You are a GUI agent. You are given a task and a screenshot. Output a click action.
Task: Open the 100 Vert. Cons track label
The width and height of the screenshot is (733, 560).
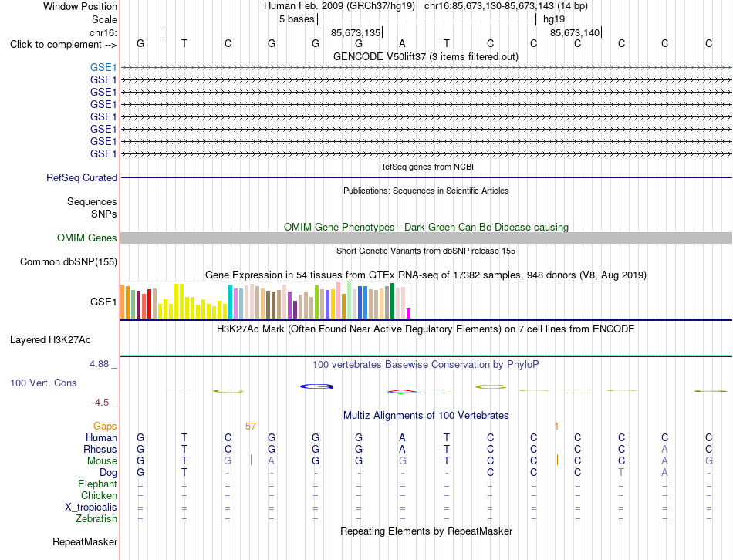(x=43, y=383)
